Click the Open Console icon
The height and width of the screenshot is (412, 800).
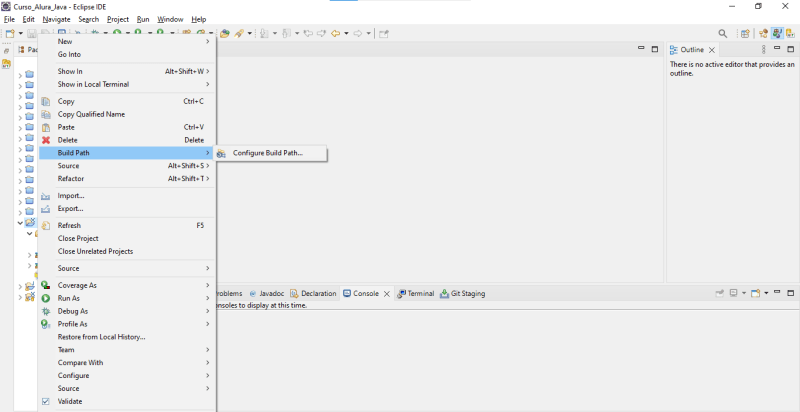tap(756, 293)
